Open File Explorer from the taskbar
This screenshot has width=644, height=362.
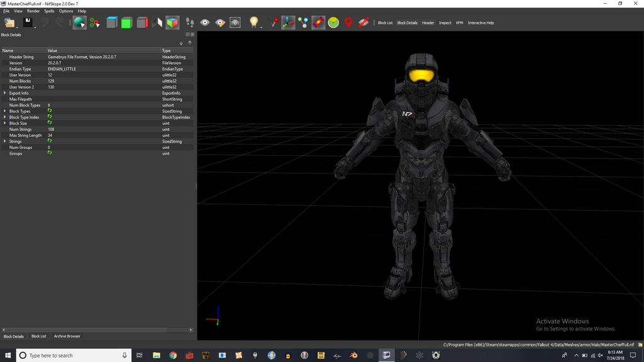157,356
